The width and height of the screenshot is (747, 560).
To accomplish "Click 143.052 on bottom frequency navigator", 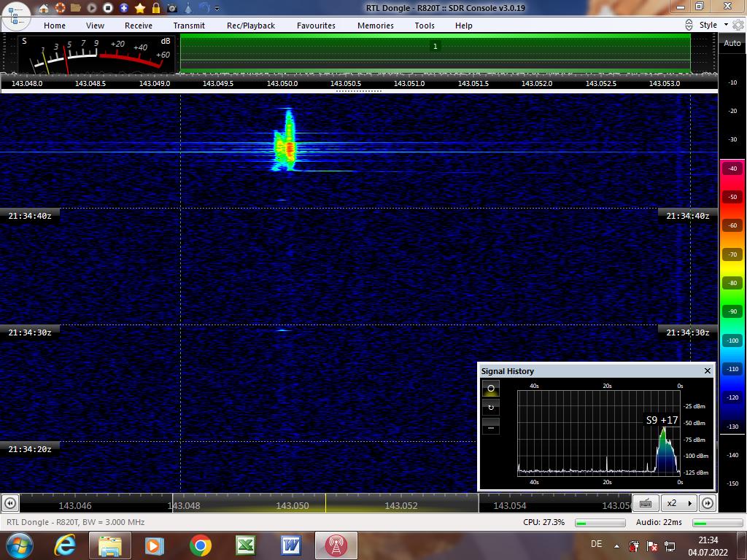I will [x=400, y=506].
